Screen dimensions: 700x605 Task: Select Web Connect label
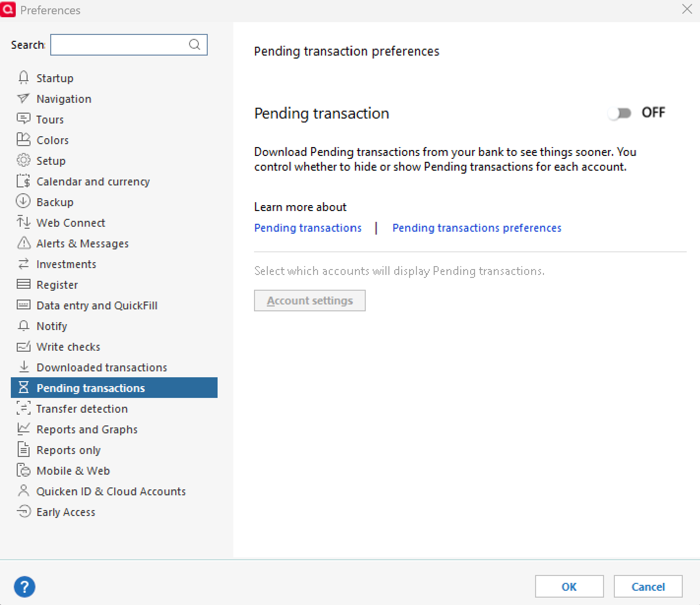[71, 223]
